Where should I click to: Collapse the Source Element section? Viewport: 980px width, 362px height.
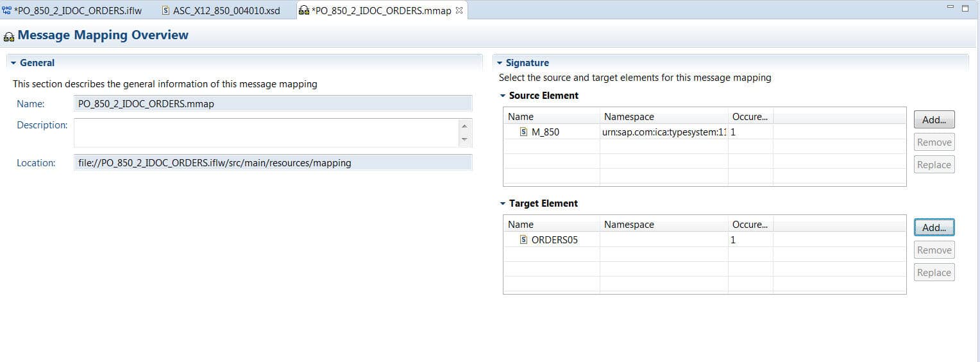(503, 96)
